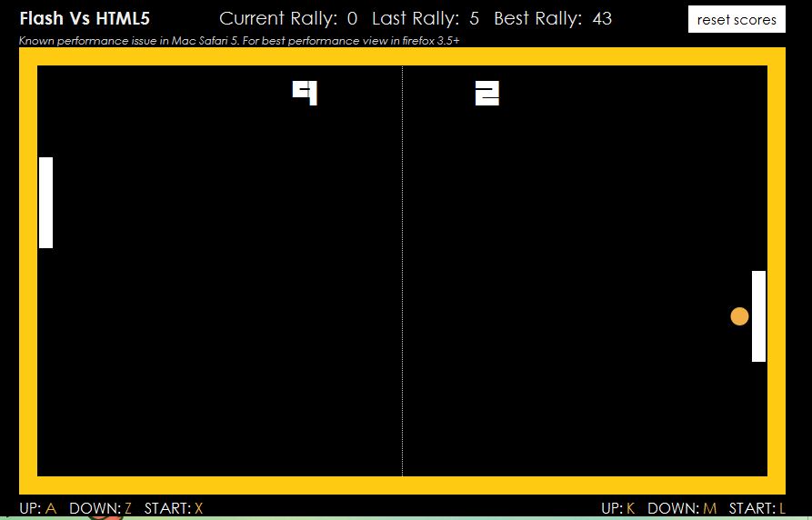The height and width of the screenshot is (520, 812).
Task: Click the right score digit 2
Action: pos(487,94)
